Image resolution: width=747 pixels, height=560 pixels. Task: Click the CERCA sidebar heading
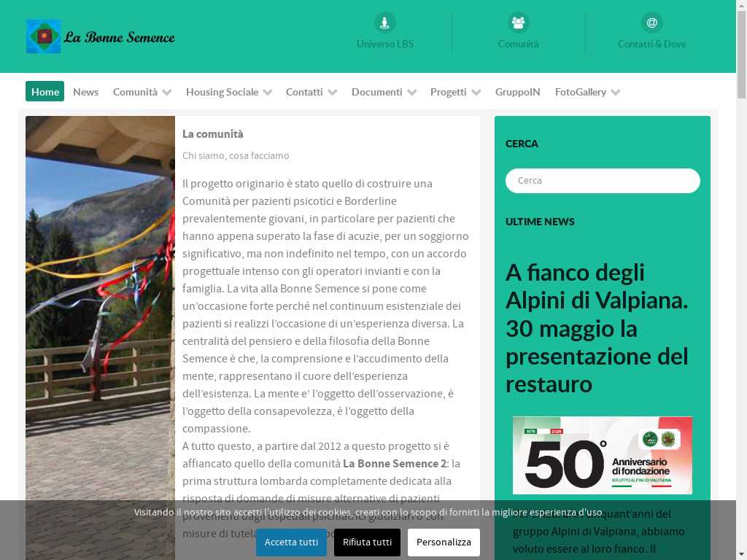(522, 144)
